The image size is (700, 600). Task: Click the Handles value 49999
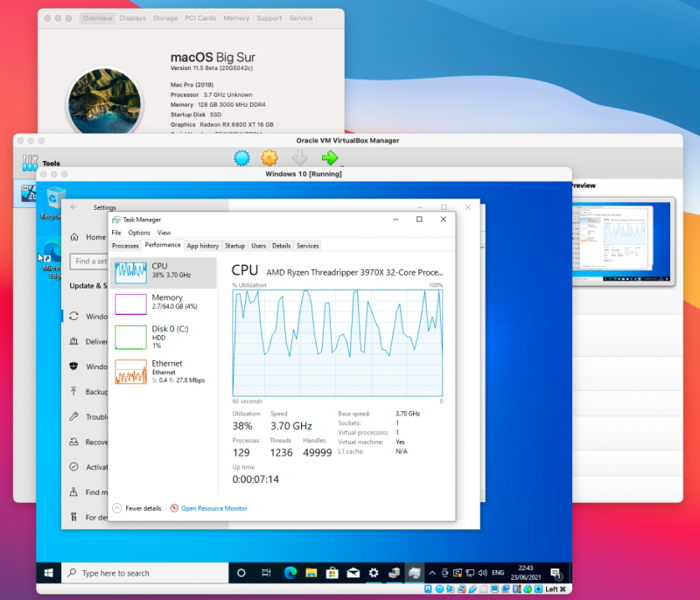click(318, 452)
